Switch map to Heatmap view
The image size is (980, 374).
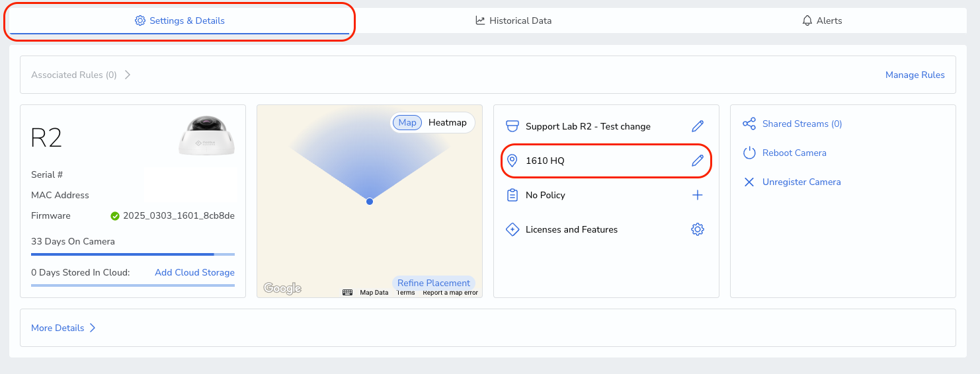click(448, 122)
